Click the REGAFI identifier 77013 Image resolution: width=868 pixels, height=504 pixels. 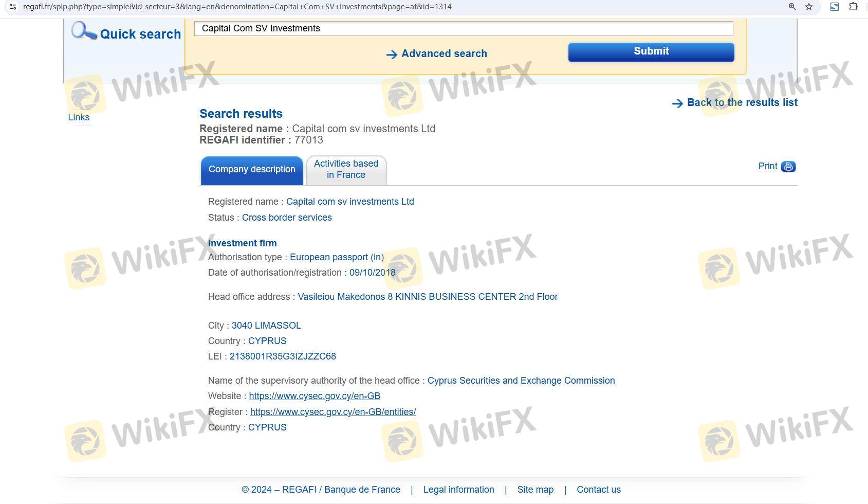(x=308, y=140)
